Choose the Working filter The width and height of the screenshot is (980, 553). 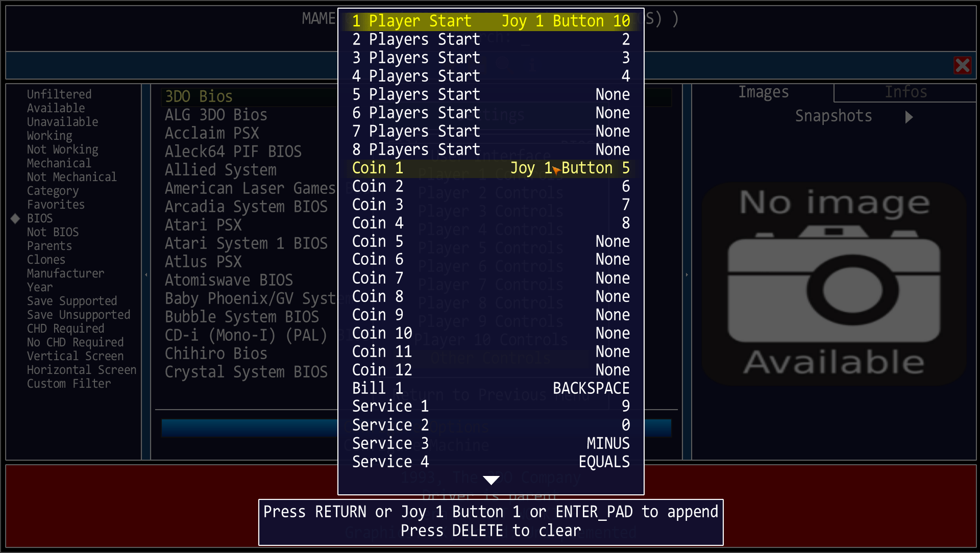coord(50,136)
